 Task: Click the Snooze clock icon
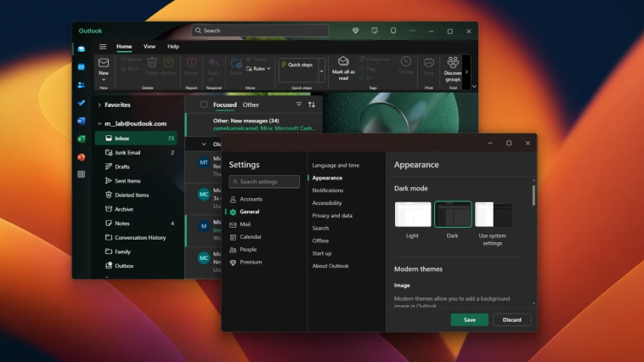coord(406,62)
